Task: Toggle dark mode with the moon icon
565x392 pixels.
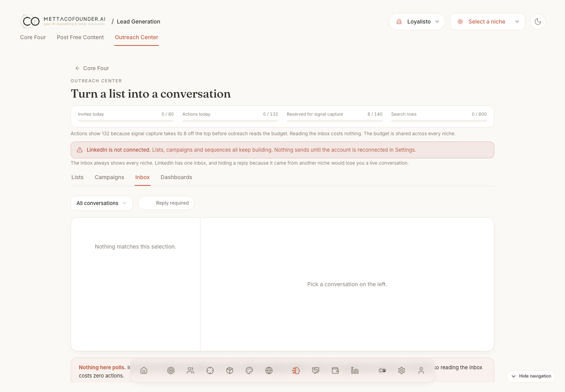Action: pos(538,22)
